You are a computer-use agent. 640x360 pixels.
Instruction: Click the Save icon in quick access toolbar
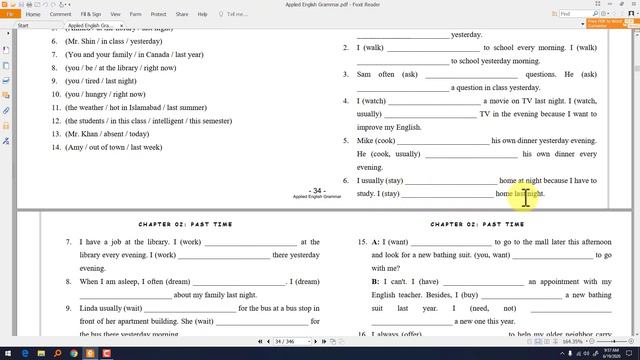click(x=21, y=4)
